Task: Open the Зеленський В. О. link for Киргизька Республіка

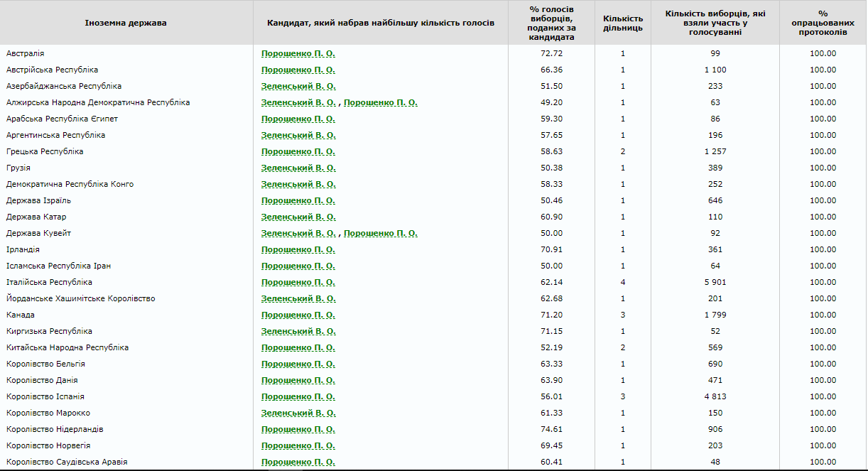Action: point(298,331)
